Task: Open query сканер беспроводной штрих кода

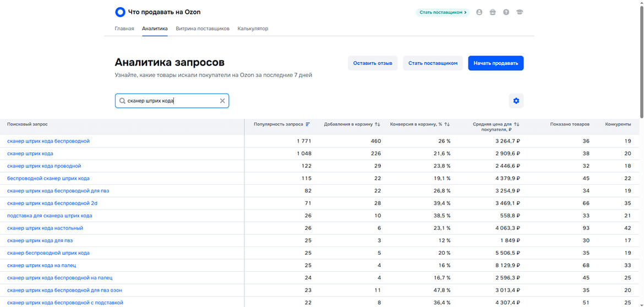Action: (x=48, y=253)
